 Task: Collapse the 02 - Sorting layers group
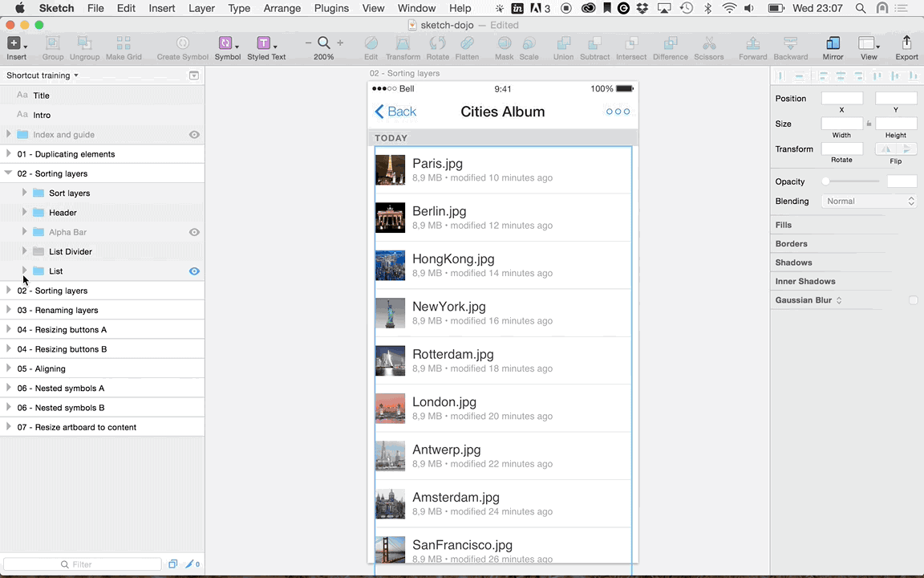pyautogui.click(x=8, y=173)
